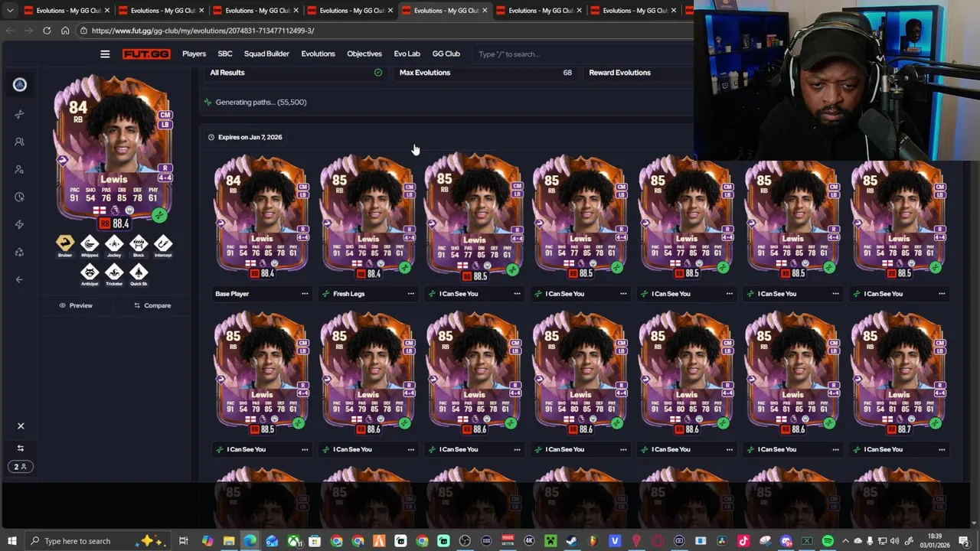This screenshot has width=980, height=551.
Task: Open the 2 players badge in sidebar
Action: (20, 467)
